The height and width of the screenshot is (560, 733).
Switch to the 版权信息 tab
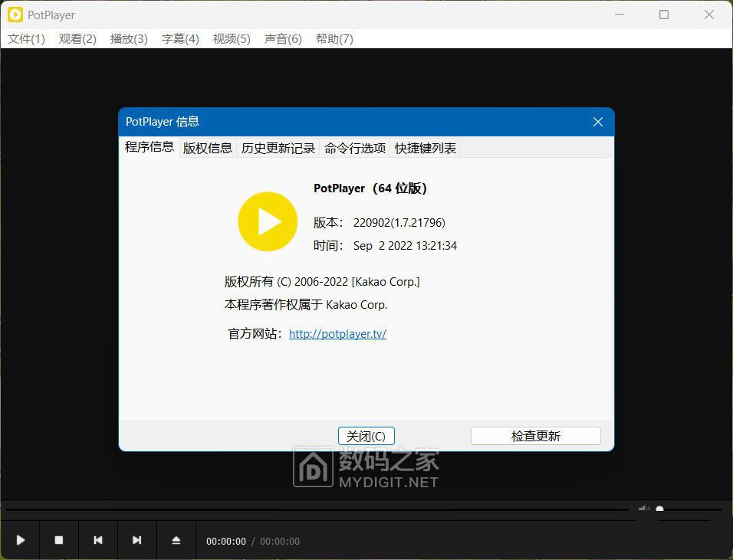click(x=207, y=148)
